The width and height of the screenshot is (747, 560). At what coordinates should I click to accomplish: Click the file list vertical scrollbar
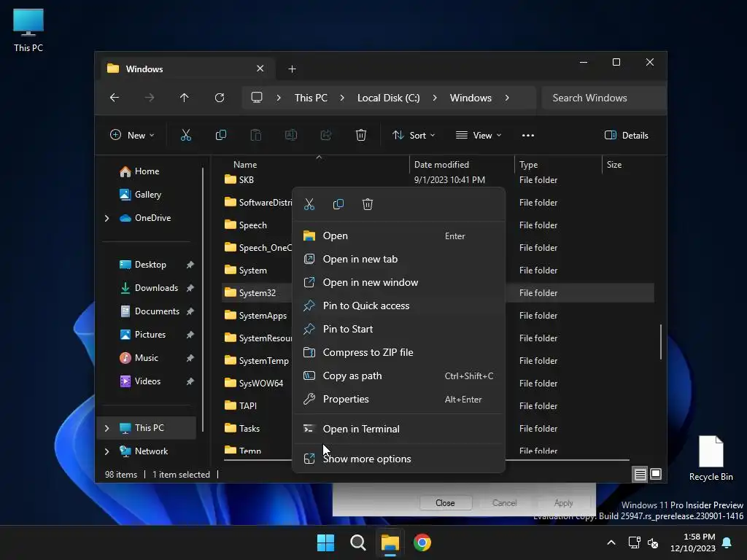(x=660, y=342)
